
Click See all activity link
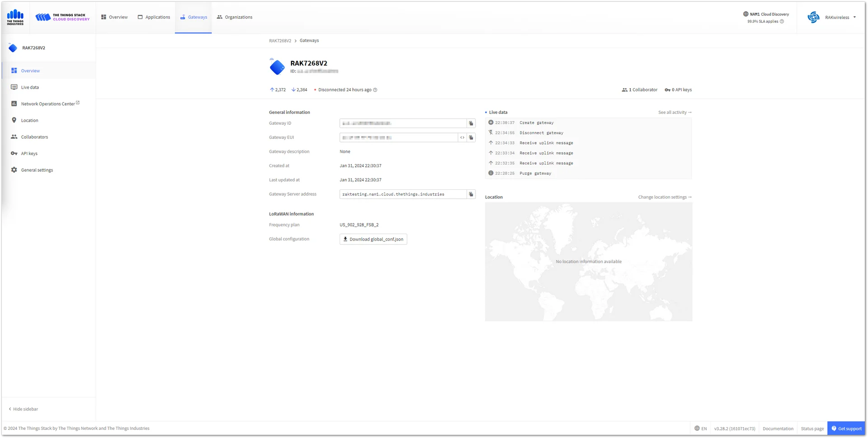tap(675, 113)
